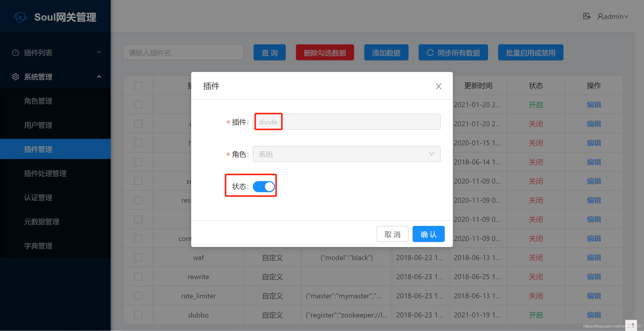
Task: Click the admin user avatar icon
Action: 600,17
